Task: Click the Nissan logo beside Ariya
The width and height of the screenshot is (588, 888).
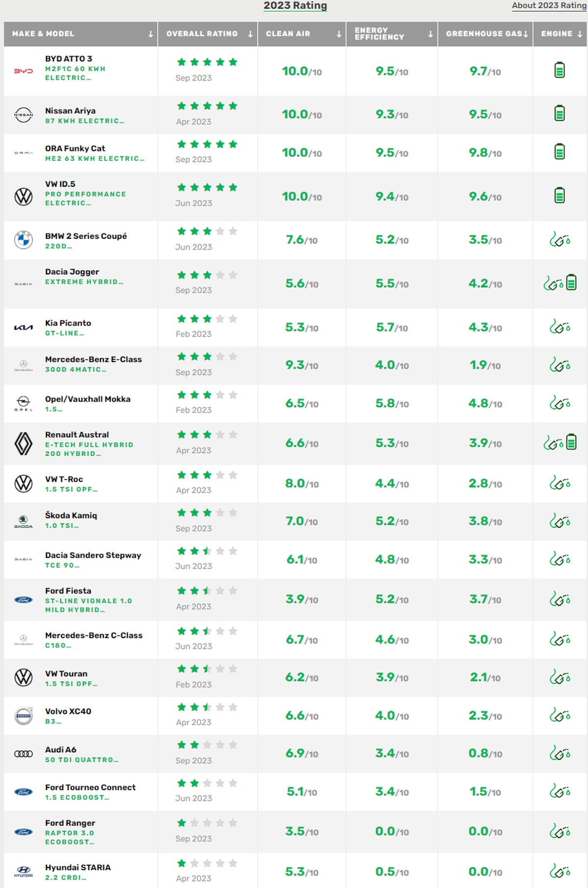Action: (23, 115)
